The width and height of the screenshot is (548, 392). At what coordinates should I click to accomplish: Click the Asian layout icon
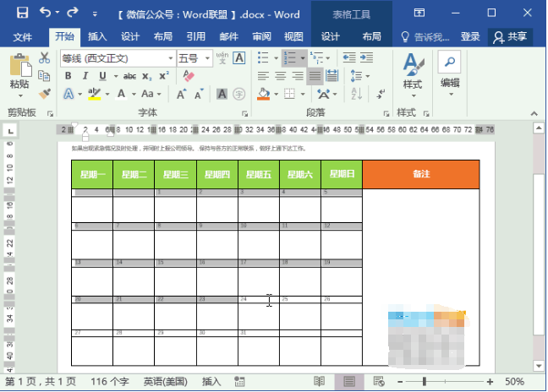[323, 95]
